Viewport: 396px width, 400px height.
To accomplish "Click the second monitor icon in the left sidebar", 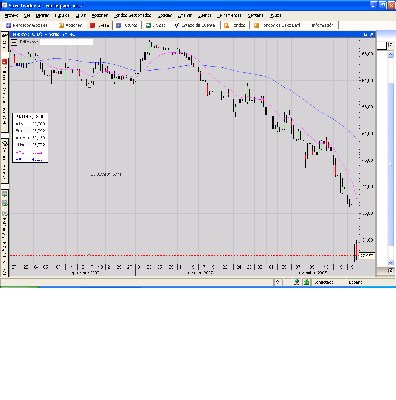I will pyautogui.click(x=5, y=203).
